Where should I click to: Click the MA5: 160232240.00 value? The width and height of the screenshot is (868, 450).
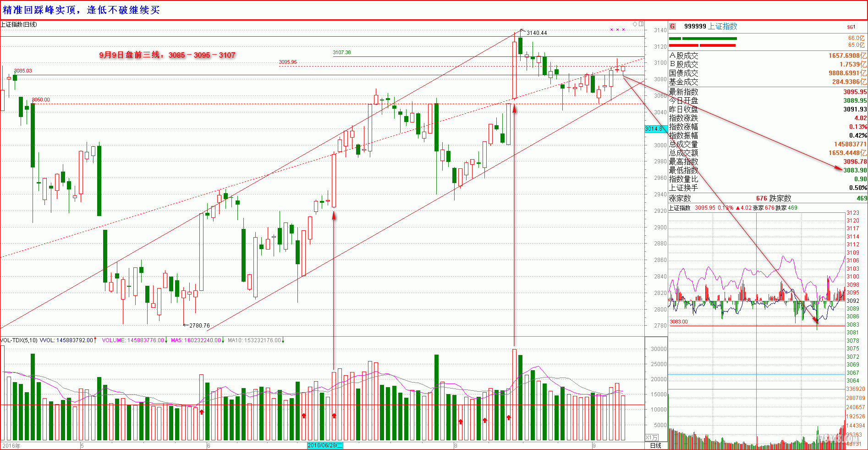196,340
